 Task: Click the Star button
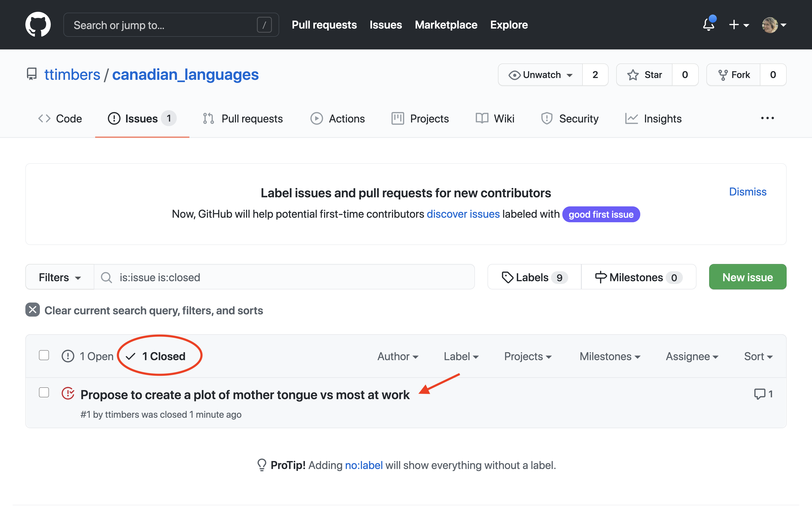click(644, 75)
